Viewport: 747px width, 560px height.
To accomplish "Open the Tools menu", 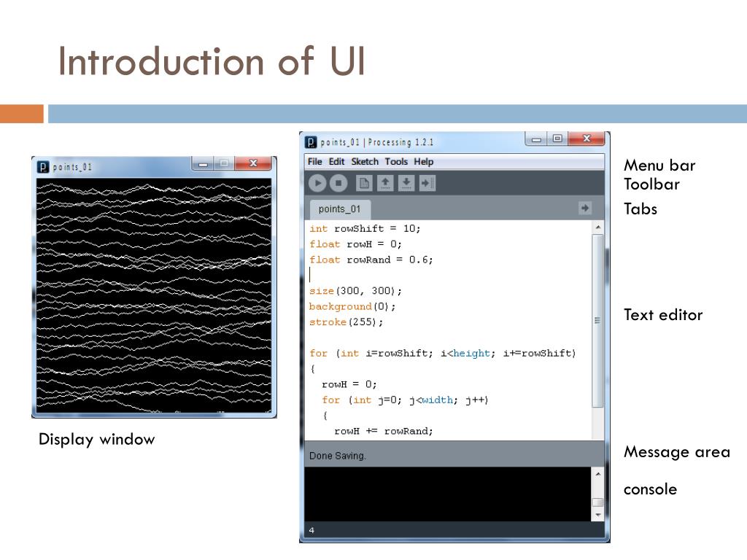I will [x=396, y=161].
